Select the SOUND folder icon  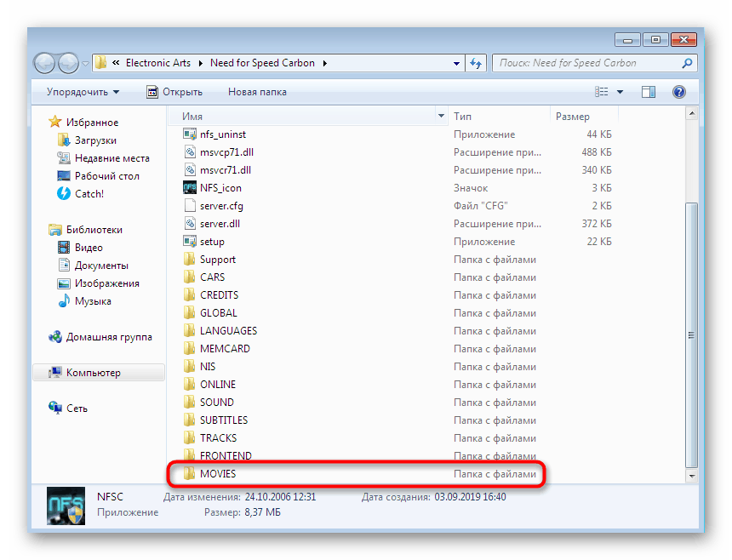click(189, 403)
